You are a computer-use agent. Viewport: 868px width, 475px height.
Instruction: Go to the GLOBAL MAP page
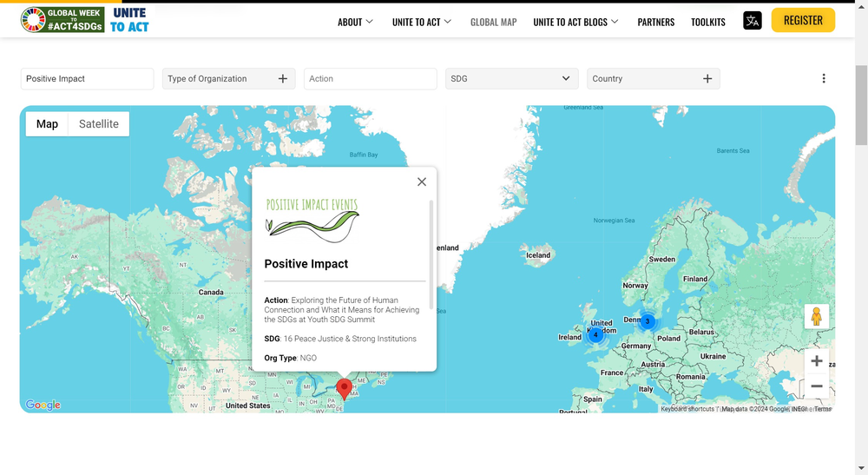tap(493, 23)
